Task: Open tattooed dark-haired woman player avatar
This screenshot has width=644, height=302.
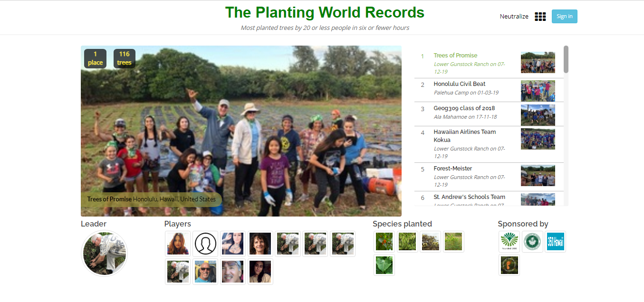Action: click(x=233, y=244)
